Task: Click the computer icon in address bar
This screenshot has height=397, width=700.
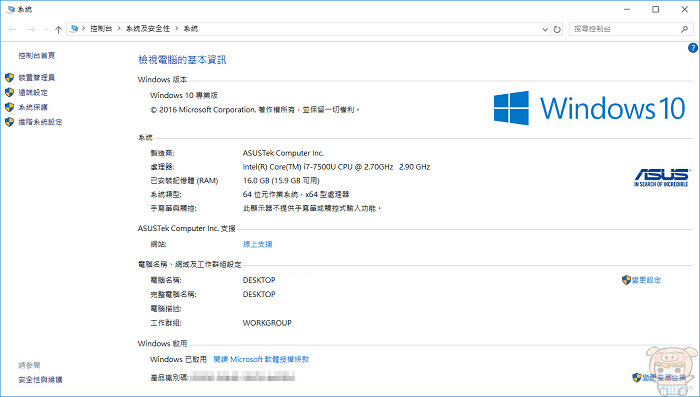Action: 75,29
